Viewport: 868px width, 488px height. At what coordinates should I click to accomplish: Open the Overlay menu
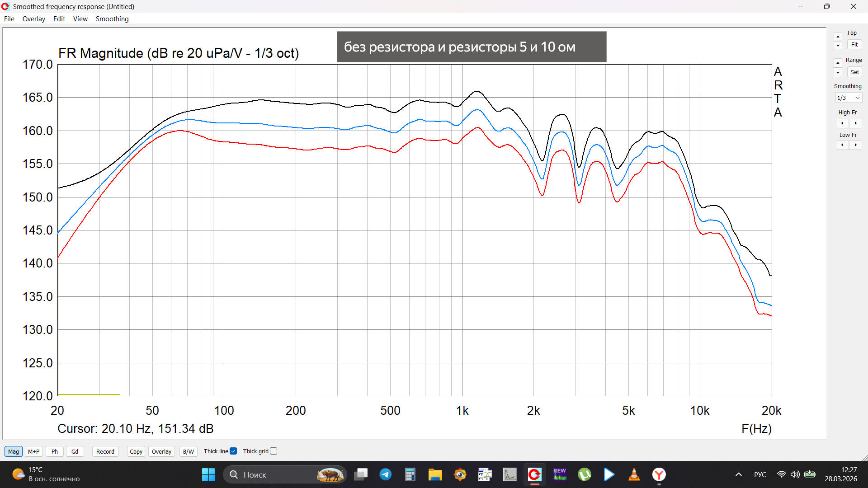point(33,19)
